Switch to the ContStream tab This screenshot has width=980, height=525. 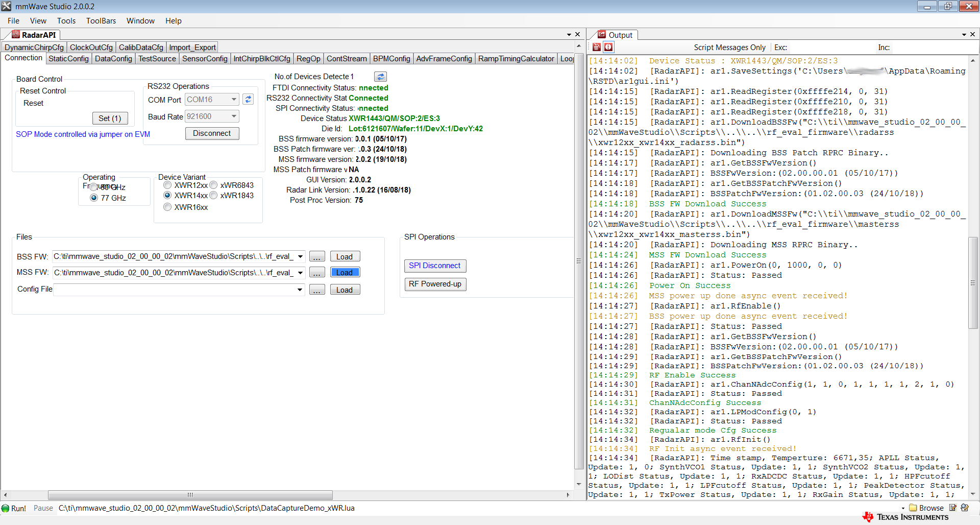click(347, 59)
